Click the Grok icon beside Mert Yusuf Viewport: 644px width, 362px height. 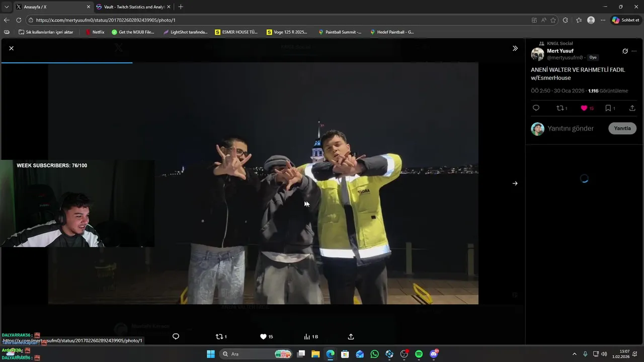tap(625, 51)
